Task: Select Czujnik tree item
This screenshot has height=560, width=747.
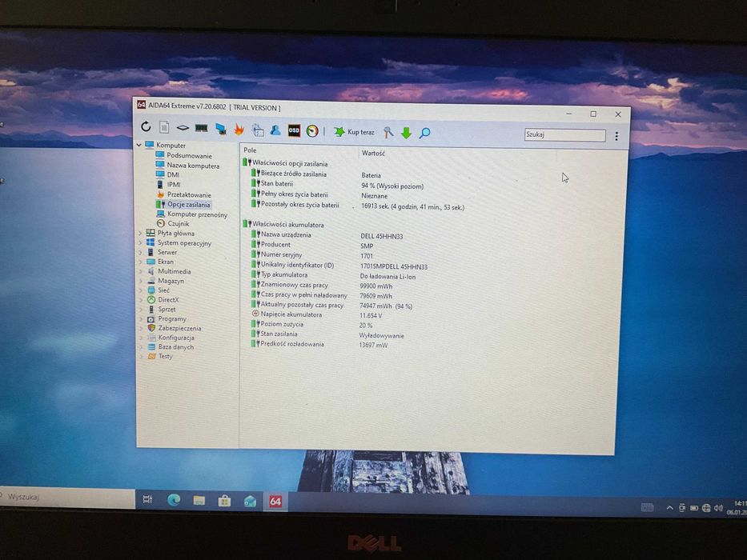Action: 179,224
